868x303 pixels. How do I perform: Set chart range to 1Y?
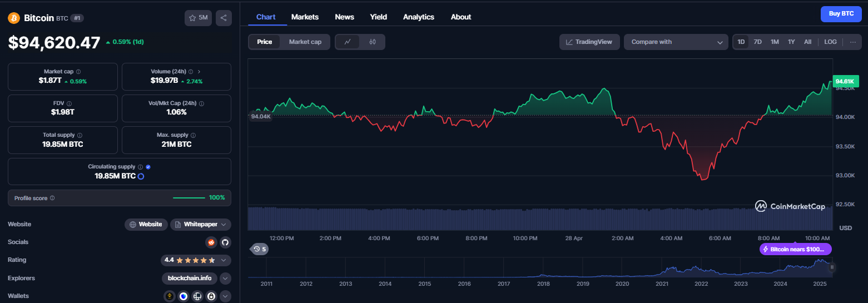[x=791, y=42]
